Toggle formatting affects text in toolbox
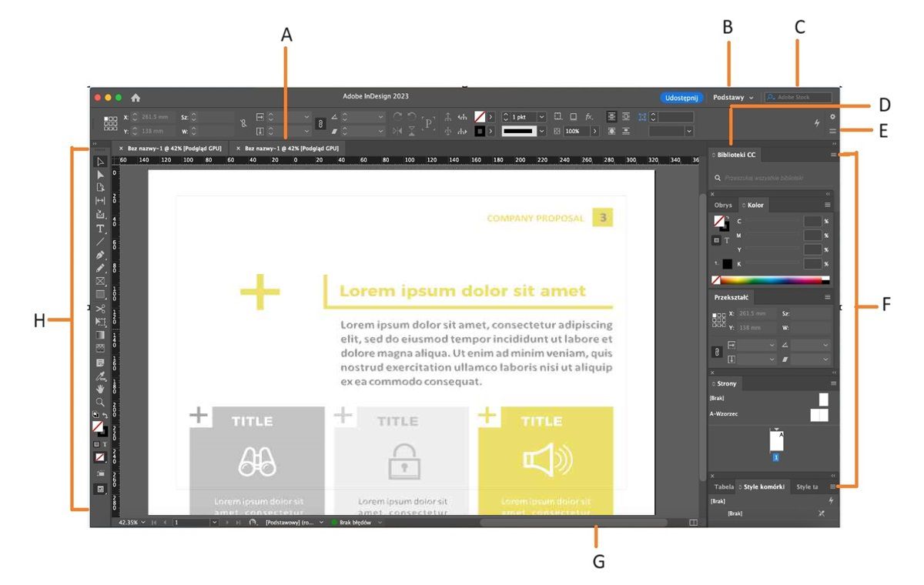 coord(104,445)
